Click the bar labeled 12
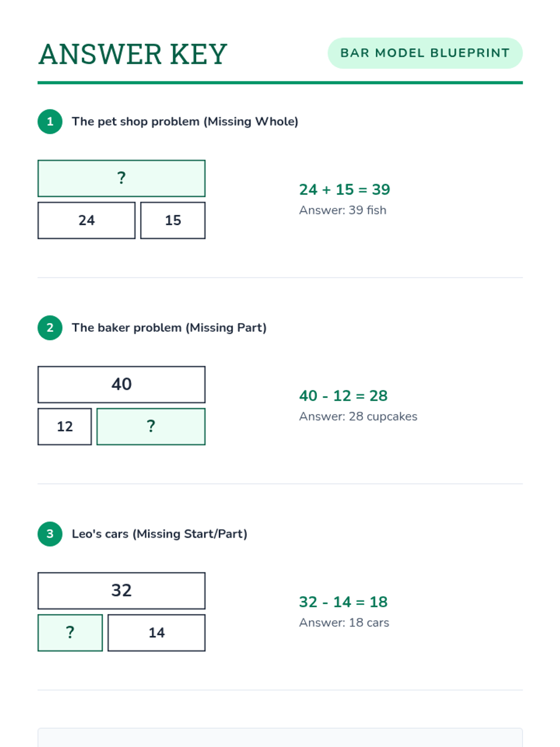Screen dimensions: 560x747 click(64, 427)
